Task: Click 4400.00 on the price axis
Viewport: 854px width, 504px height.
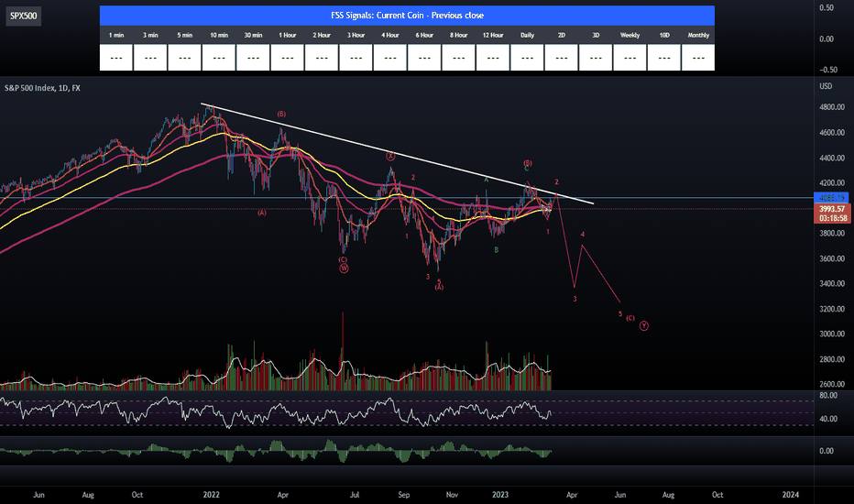Action: click(x=832, y=158)
